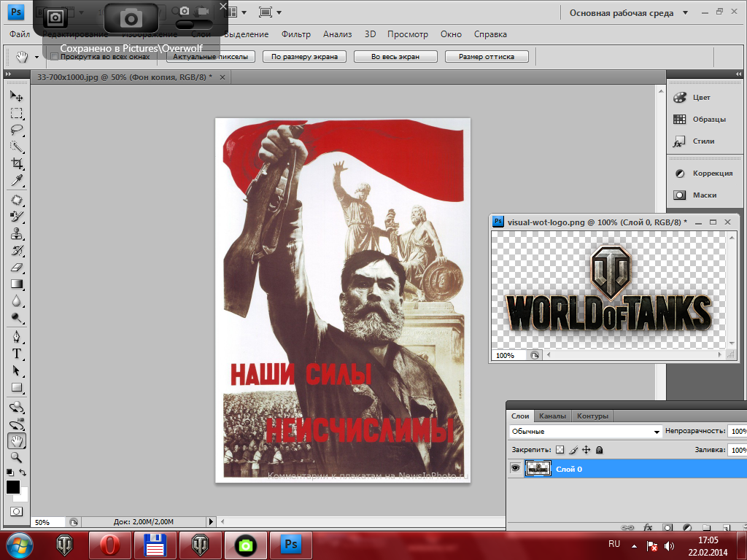Select the Spot Healing Brush tool
This screenshot has width=747, height=560.
click(x=17, y=200)
